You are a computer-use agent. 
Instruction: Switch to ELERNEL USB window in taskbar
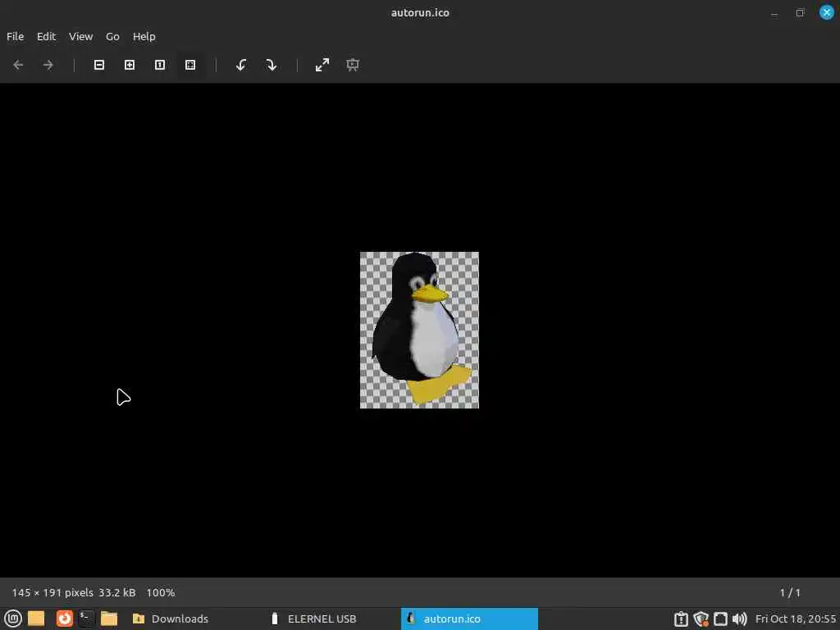pyautogui.click(x=313, y=619)
